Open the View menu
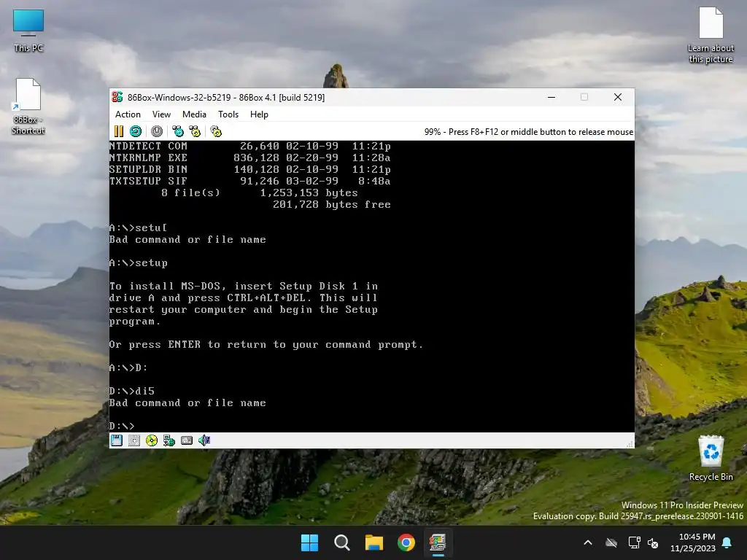The width and height of the screenshot is (747, 560). coord(161,114)
